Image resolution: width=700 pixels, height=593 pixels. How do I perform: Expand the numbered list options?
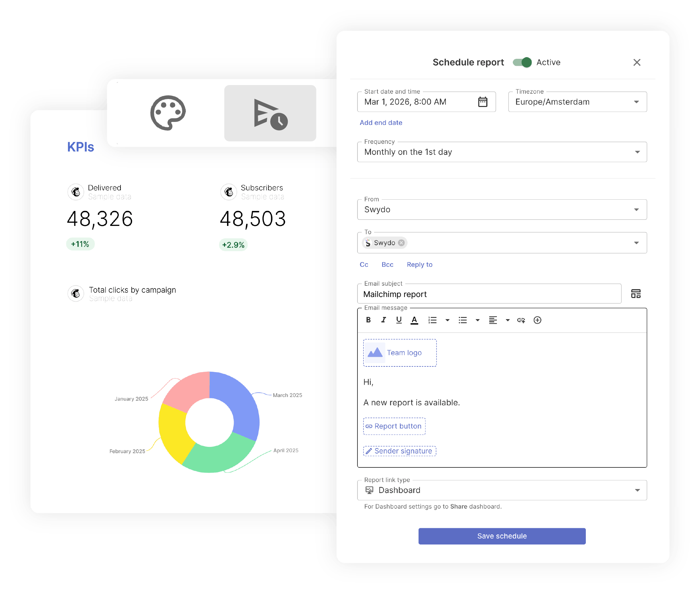[x=447, y=320]
